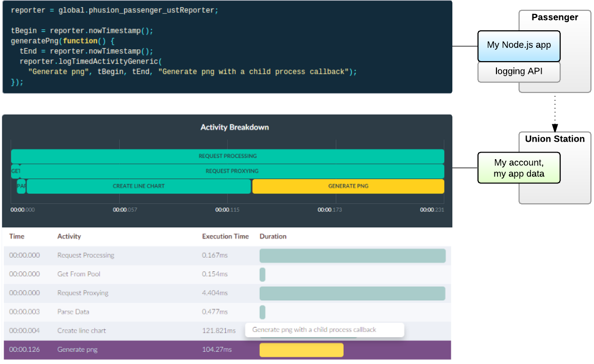Click the 'My Node.js app' diagram box
This screenshot has width=594, height=364.
(519, 46)
